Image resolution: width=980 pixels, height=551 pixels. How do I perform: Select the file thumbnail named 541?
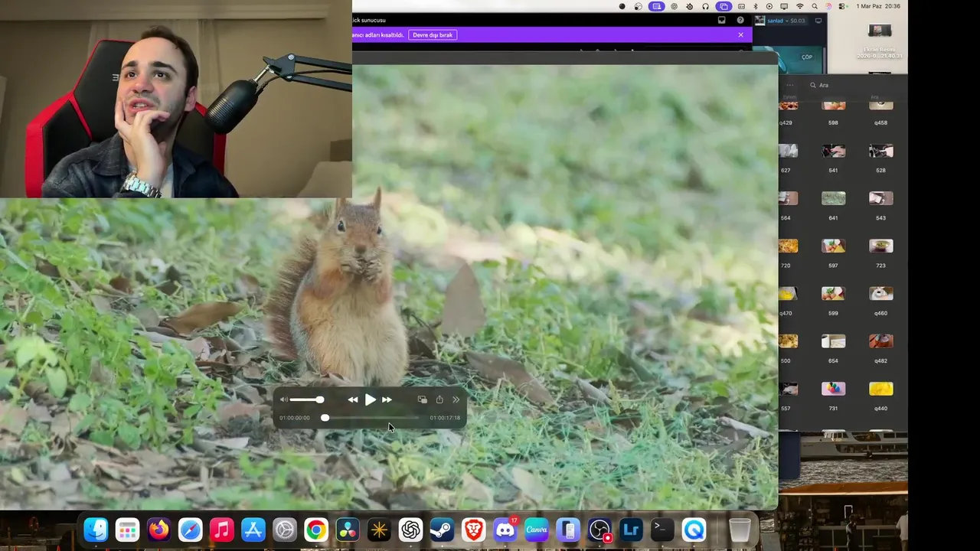833,151
